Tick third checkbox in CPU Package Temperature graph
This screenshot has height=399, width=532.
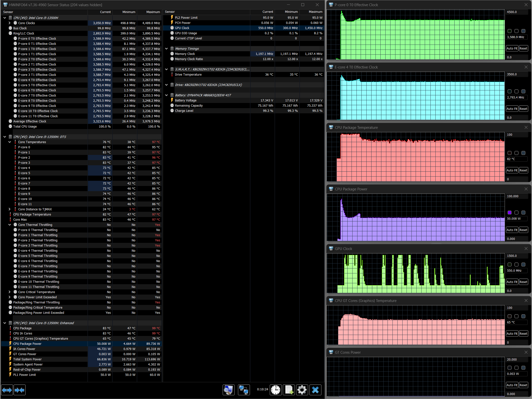[523, 153]
